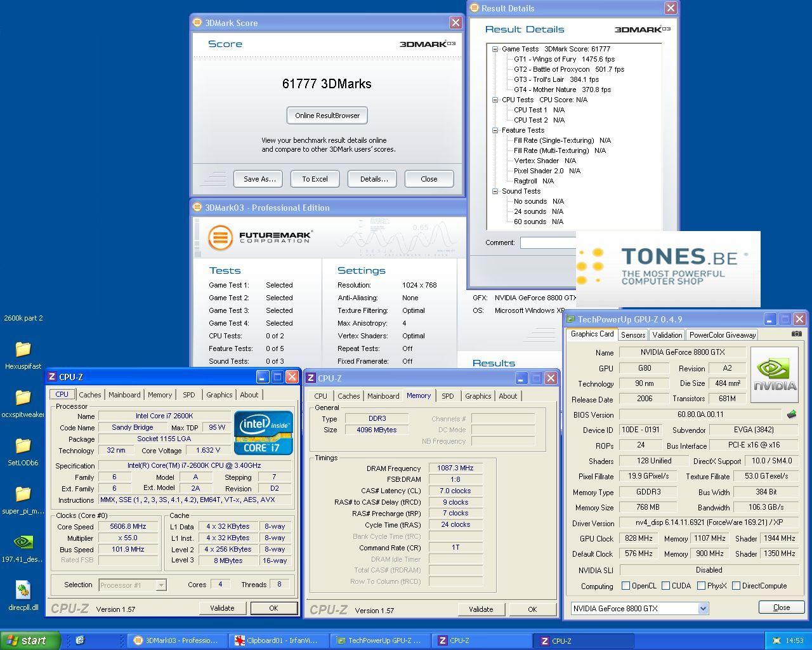Open the ocxspitweaker desktop folder
812x650 pixels.
pyautogui.click(x=23, y=397)
